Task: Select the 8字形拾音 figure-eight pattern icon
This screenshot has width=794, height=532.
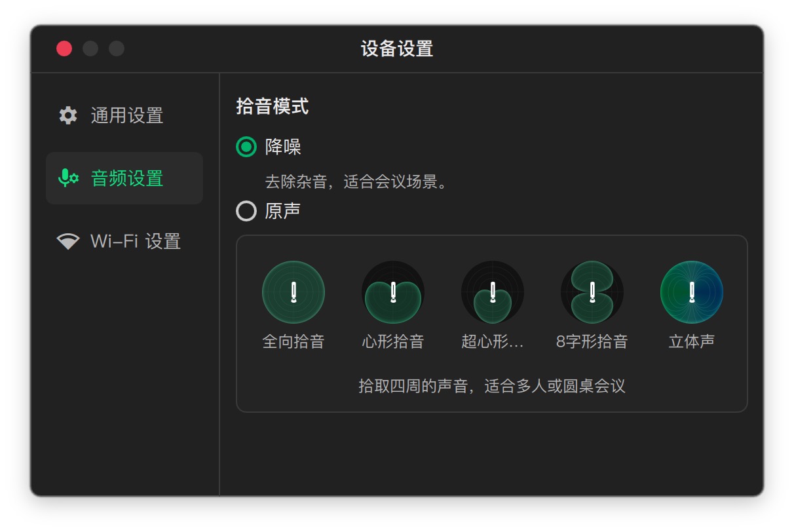Action: click(x=592, y=292)
